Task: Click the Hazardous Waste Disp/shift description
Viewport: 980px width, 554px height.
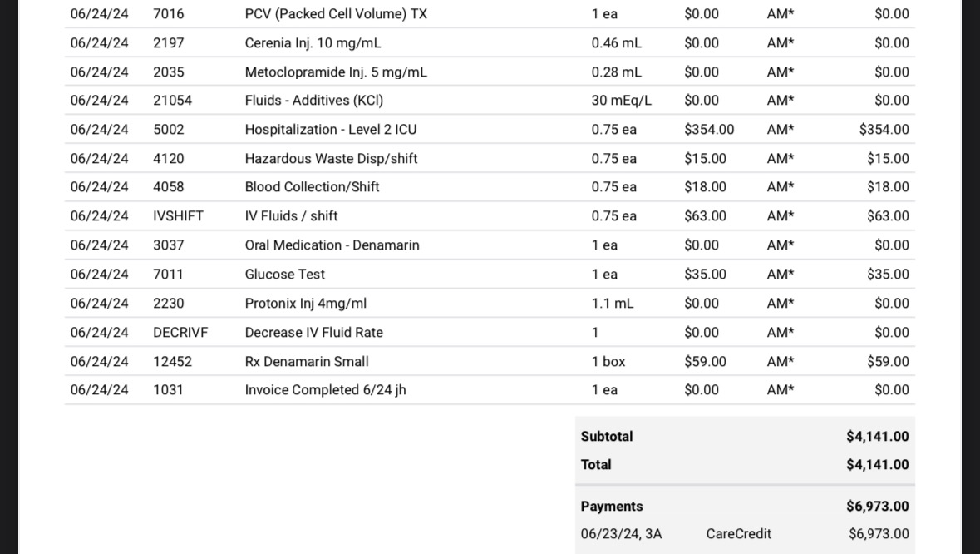Action: point(331,159)
